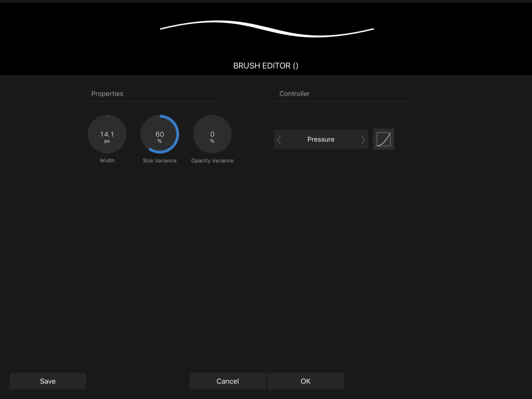Open the Pressure controller selector
This screenshot has height=399, width=532.
(321, 139)
